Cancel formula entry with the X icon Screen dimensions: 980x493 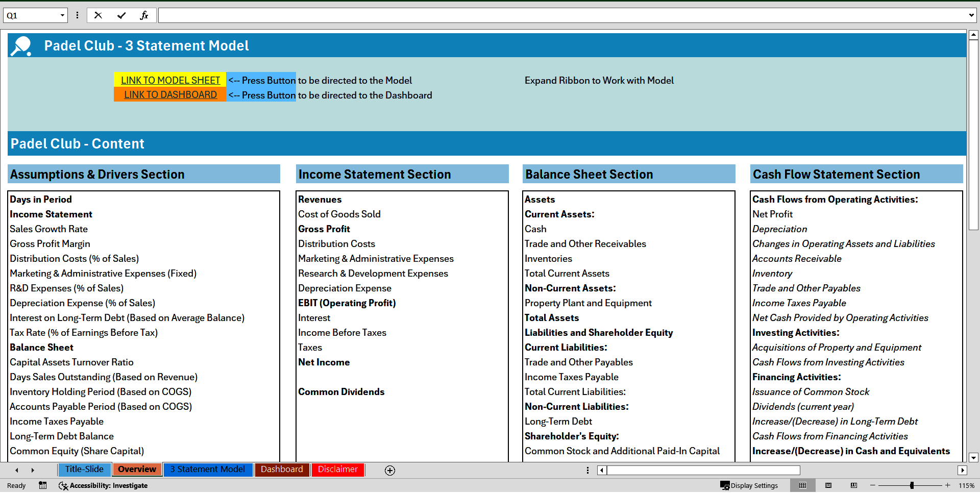tap(98, 15)
